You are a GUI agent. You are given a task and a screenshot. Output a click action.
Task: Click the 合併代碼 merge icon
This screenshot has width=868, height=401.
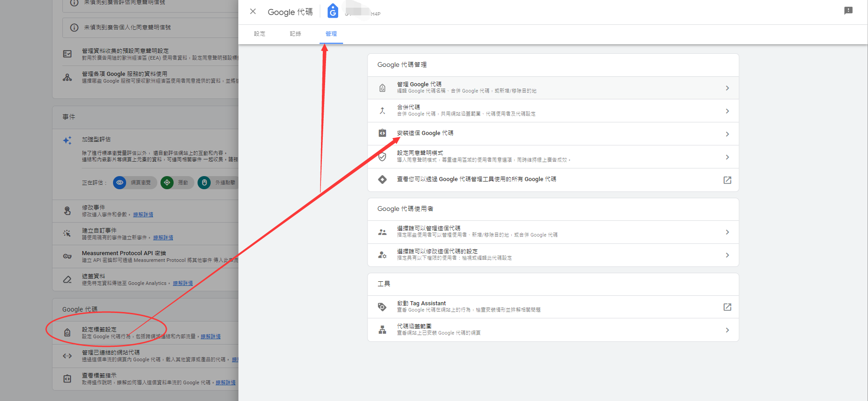(x=382, y=111)
